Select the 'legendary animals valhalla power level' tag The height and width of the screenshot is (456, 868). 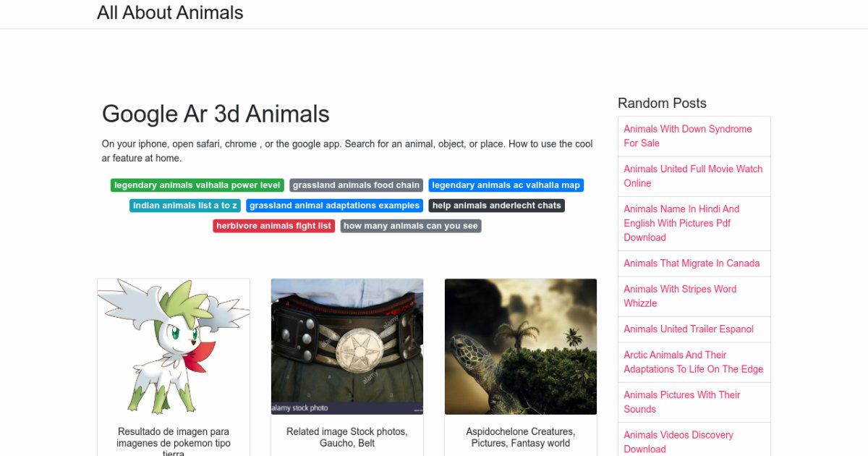[x=197, y=185]
